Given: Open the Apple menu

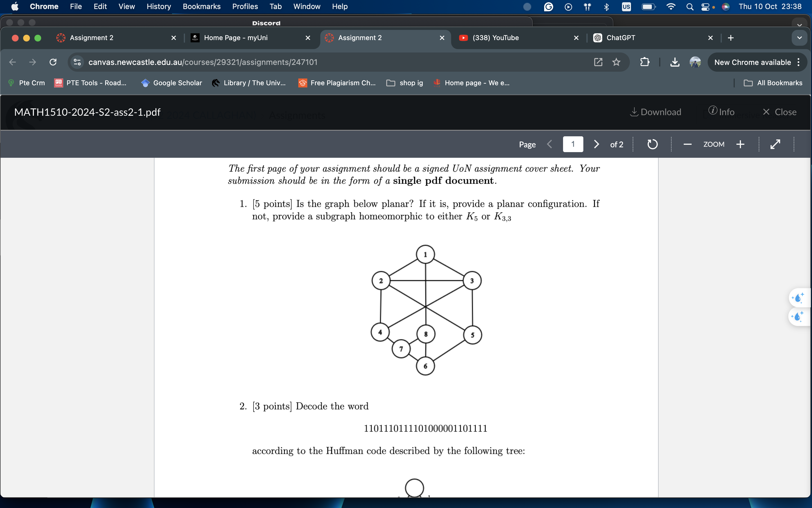Looking at the screenshot, I should click(x=15, y=6).
